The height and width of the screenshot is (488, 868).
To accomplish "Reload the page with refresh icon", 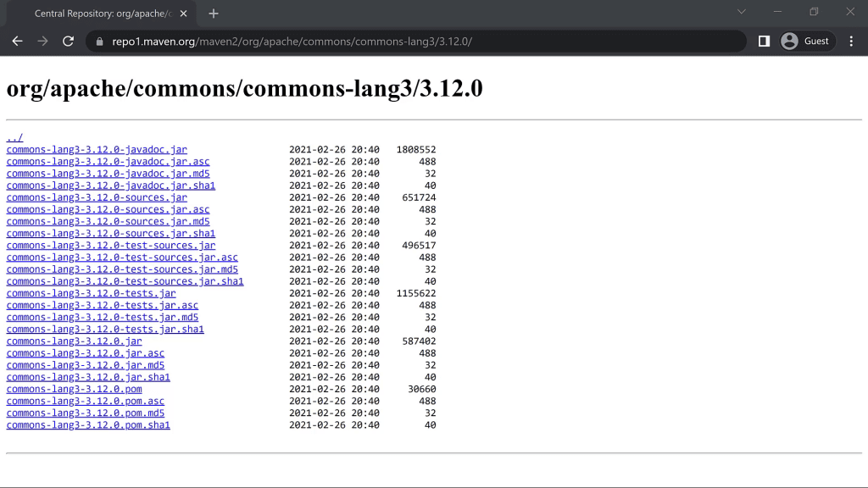I will click(69, 41).
